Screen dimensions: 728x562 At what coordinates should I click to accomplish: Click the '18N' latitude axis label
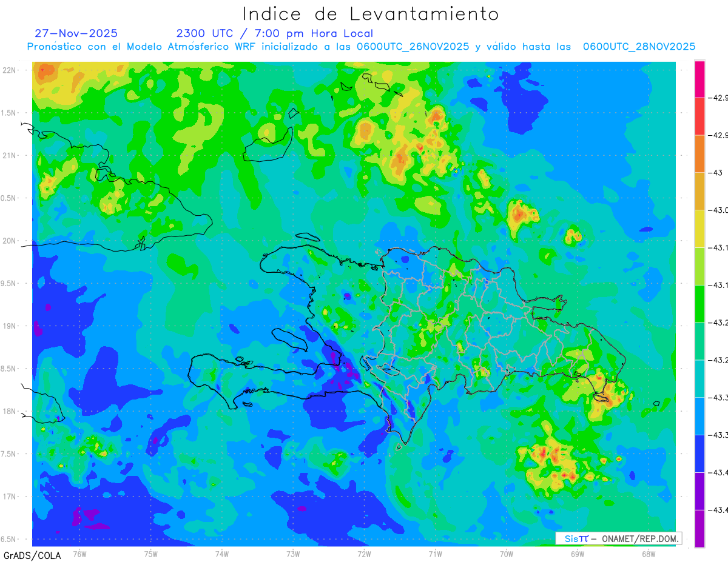(x=10, y=411)
